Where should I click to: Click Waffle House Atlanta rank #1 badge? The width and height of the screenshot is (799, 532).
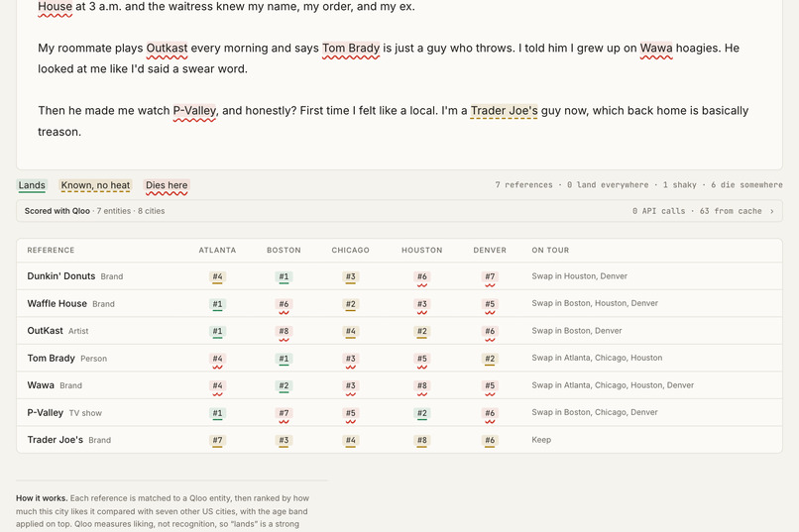pyautogui.click(x=217, y=304)
